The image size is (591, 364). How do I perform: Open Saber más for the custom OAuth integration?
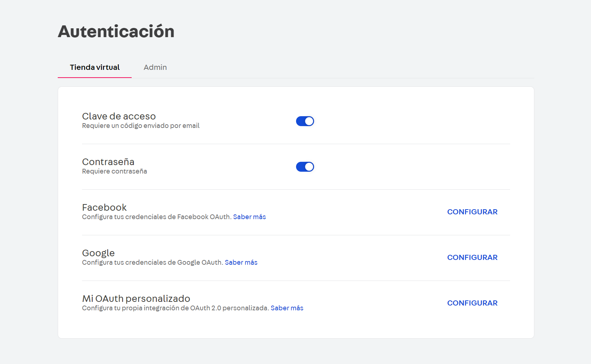pyautogui.click(x=287, y=308)
